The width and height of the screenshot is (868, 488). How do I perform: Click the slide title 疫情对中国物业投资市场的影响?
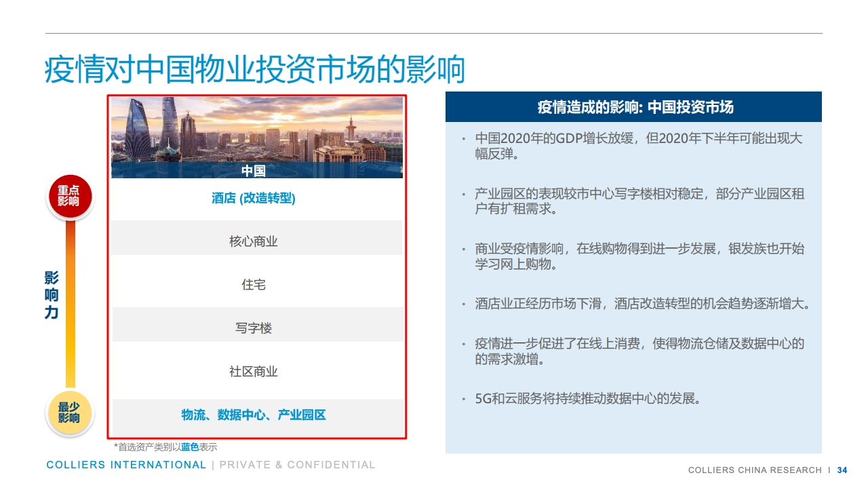255,70
